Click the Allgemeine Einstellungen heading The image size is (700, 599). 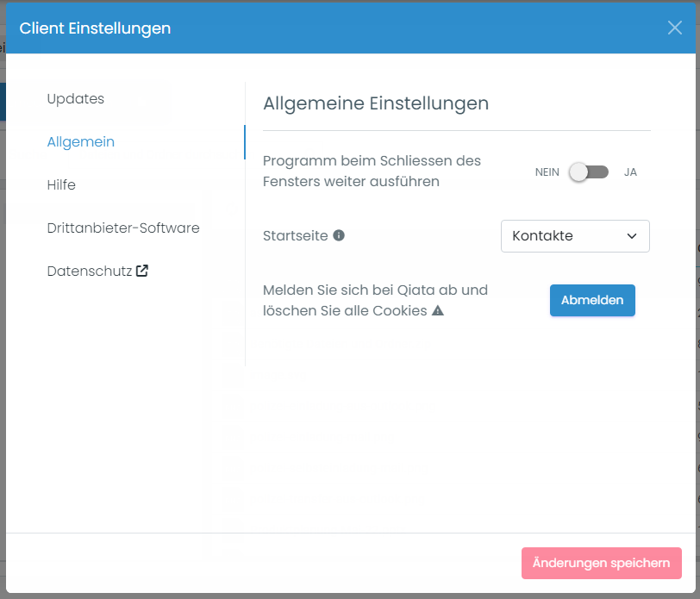click(376, 103)
